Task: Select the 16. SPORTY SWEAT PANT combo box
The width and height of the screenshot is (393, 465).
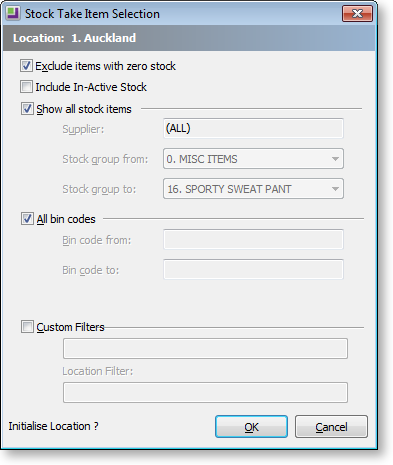Action: 253,189
